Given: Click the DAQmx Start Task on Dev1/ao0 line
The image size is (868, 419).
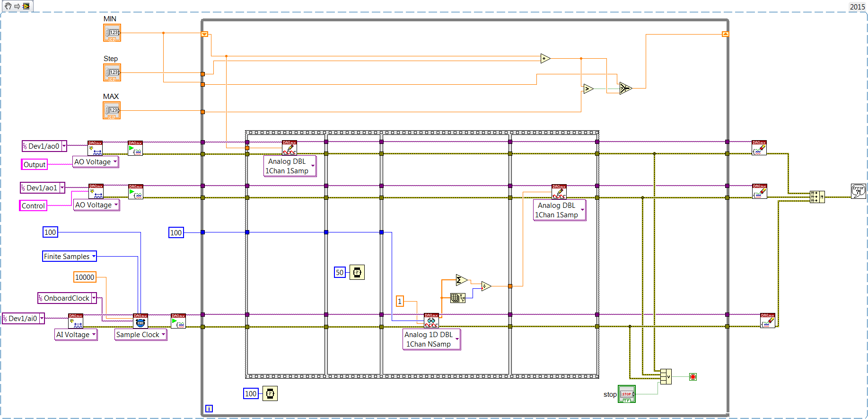Looking at the screenshot, I should click(135, 148).
